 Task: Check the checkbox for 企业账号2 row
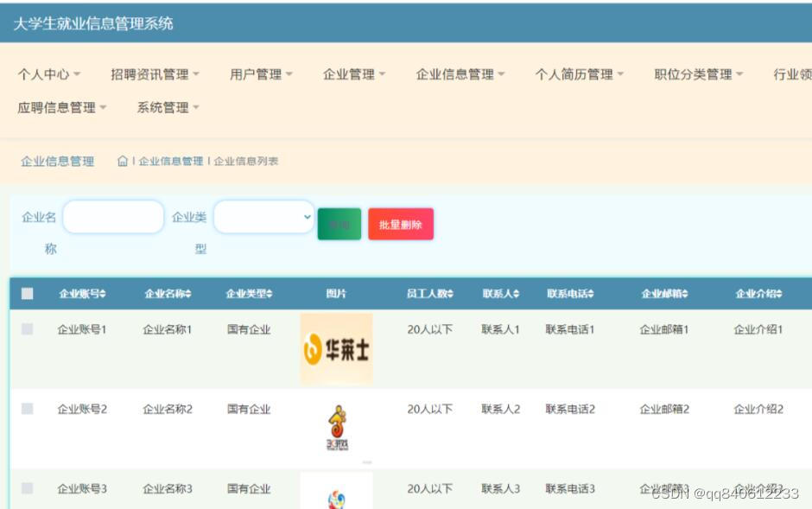tap(27, 409)
